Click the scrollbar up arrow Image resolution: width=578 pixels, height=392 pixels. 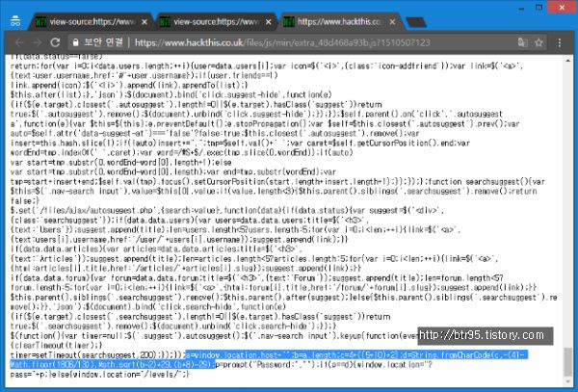(568, 59)
